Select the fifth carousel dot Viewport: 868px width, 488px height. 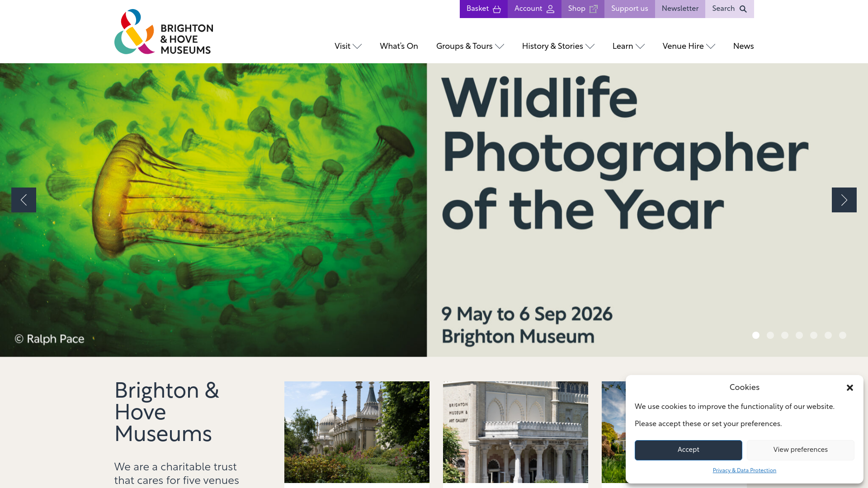tap(814, 335)
